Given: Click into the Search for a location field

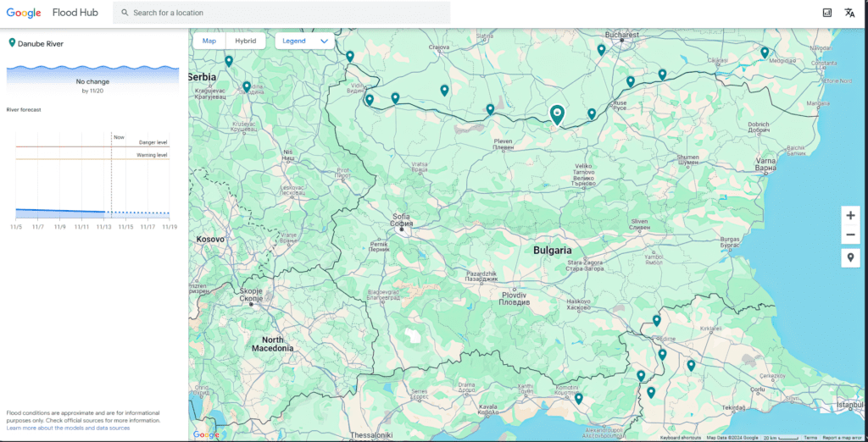Looking at the screenshot, I should 281,13.
